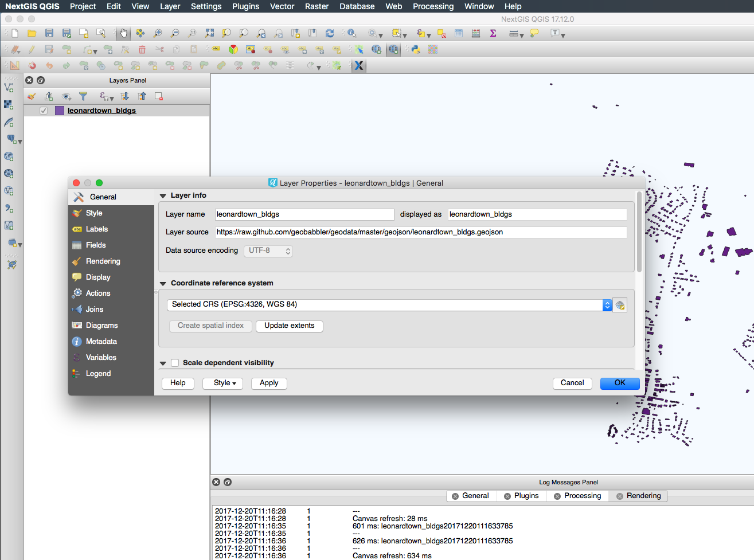Open Rendering log tab in Log Messages

click(638, 496)
